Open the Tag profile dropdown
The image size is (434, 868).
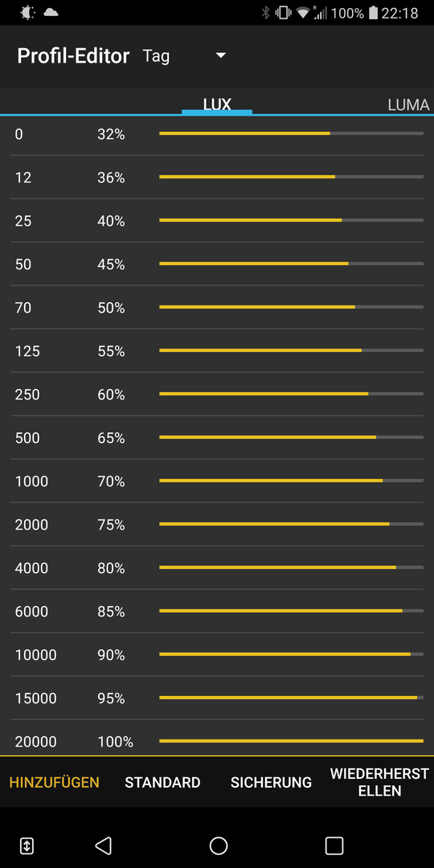[x=184, y=56]
